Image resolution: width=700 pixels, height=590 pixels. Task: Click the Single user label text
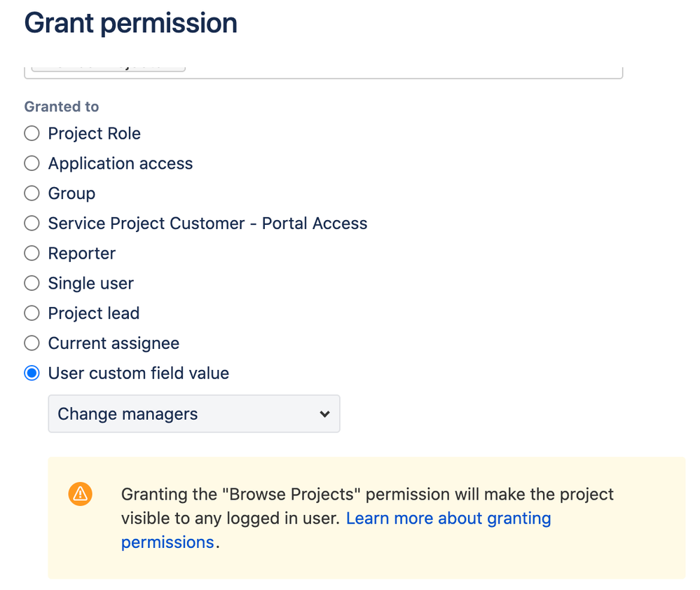point(90,283)
